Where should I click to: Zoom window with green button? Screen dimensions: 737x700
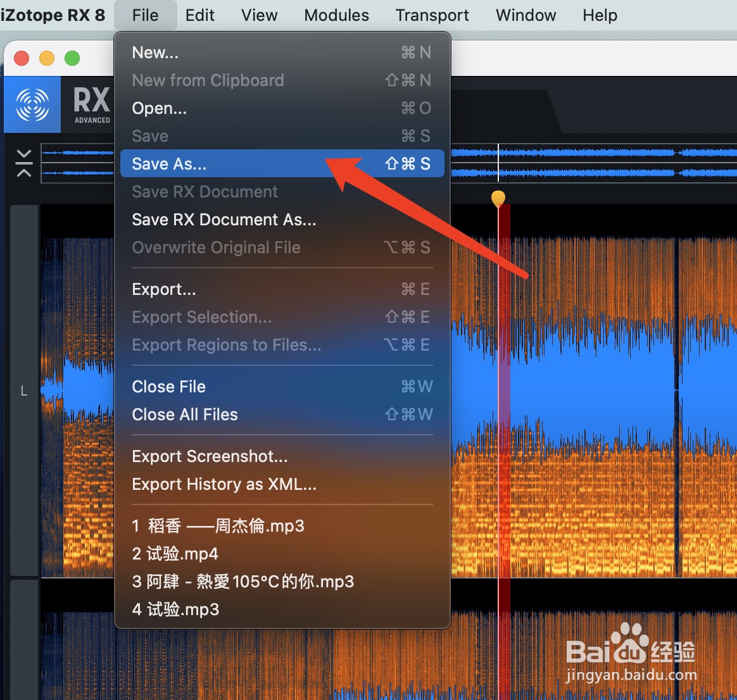pyautogui.click(x=72, y=58)
